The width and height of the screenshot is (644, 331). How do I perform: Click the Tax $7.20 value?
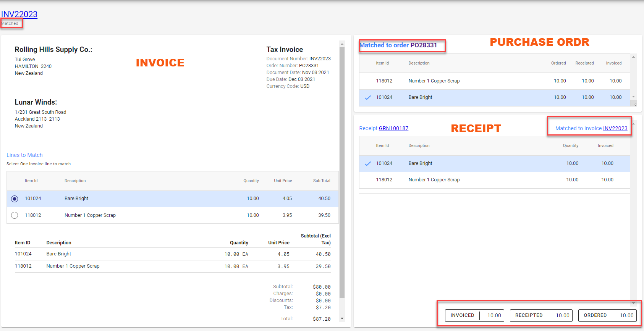pos(323,307)
